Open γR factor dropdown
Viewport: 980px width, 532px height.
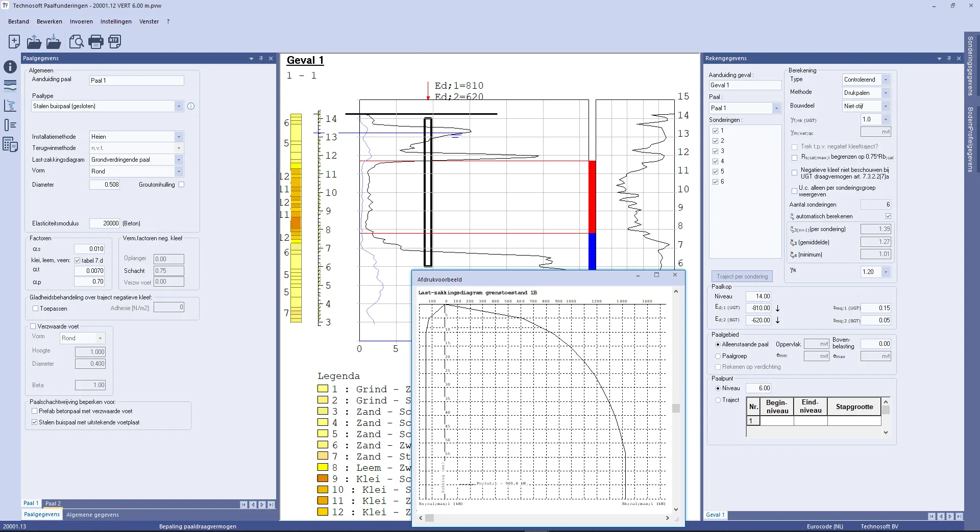(886, 272)
